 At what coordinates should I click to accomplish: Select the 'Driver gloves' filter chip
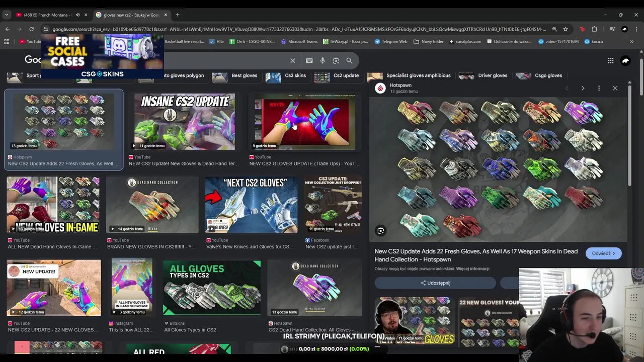tap(484, 76)
